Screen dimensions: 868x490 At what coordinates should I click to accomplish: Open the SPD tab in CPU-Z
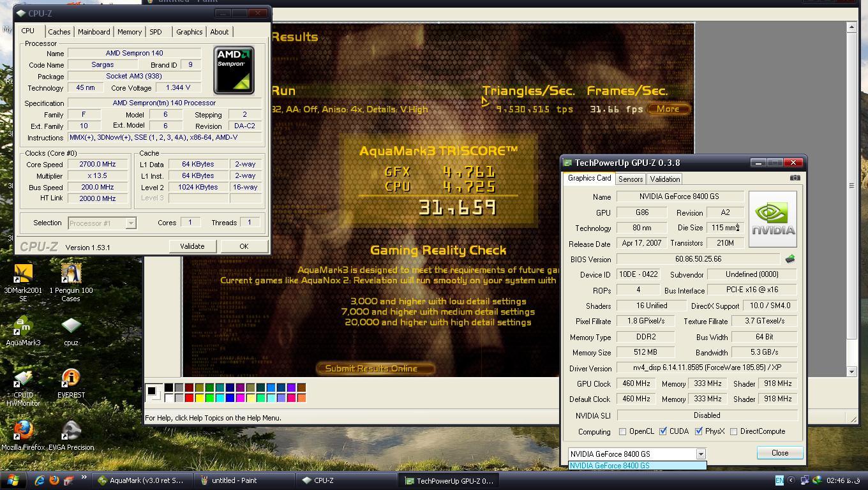(x=155, y=32)
